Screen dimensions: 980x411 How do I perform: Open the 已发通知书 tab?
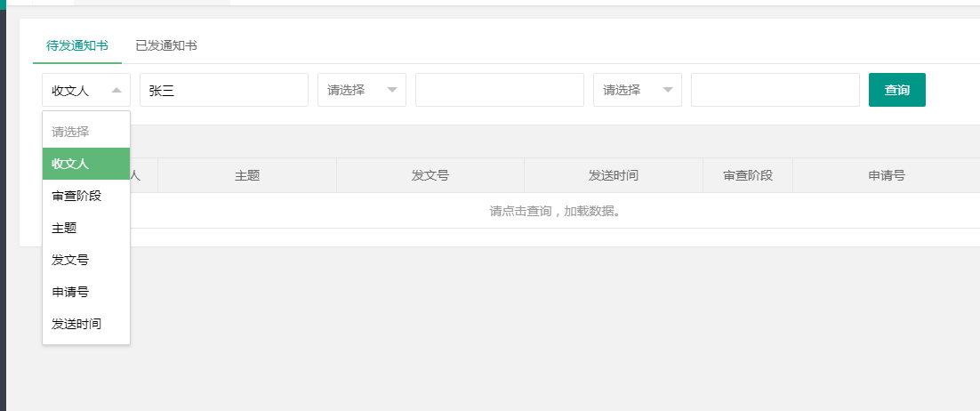point(166,45)
